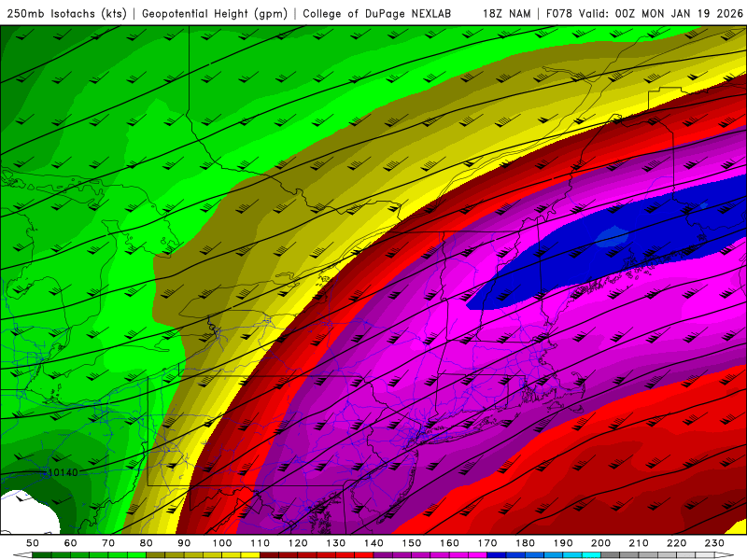Click the "10140" height contour label
The image size is (747, 560).
tap(63, 472)
